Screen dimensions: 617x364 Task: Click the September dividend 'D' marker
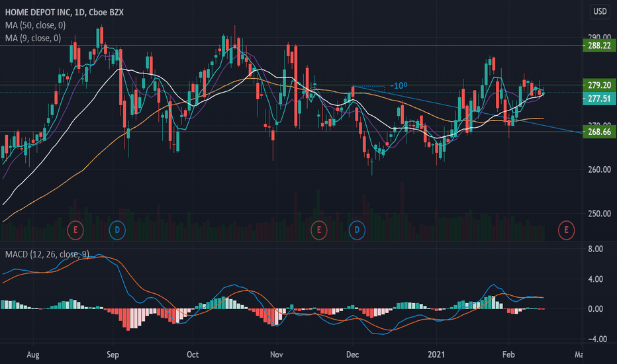click(117, 230)
